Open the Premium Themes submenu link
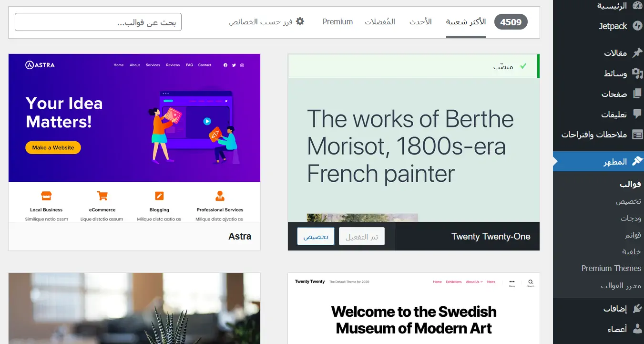 tap(611, 268)
